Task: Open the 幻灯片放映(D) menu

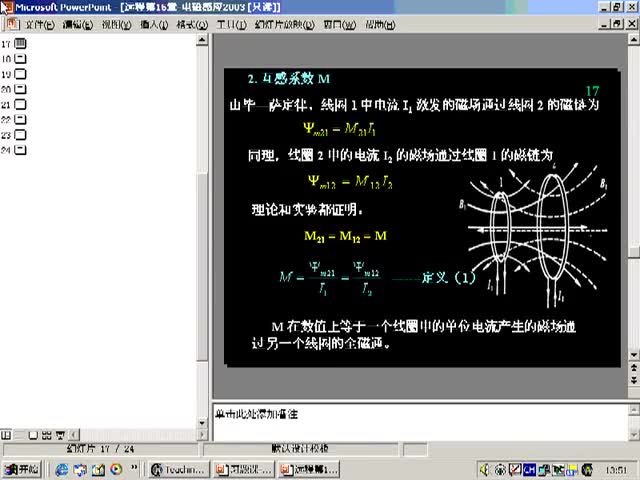Action: [x=284, y=25]
